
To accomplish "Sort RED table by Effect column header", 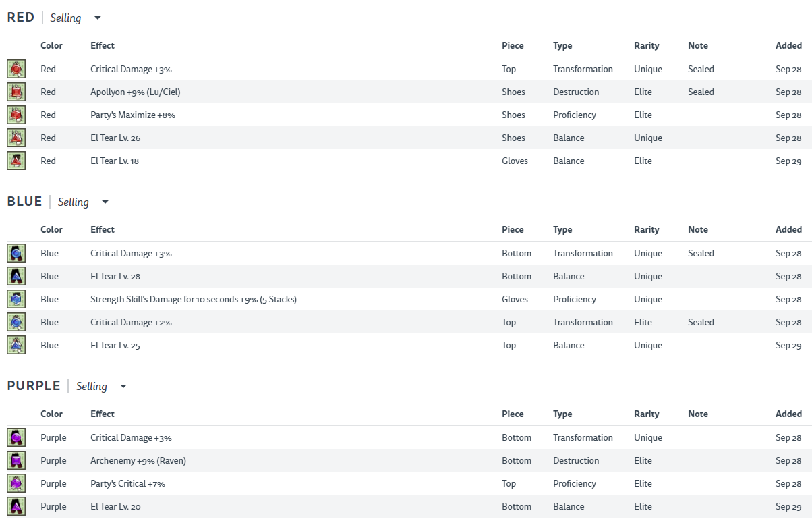I will (x=103, y=45).
